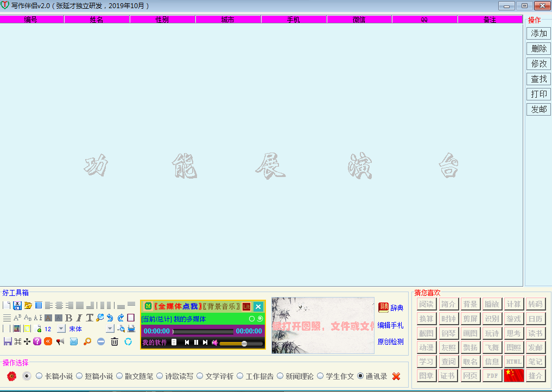552x392 pixels.
Task: Click the purple question mark help icon
Action: click(37, 342)
